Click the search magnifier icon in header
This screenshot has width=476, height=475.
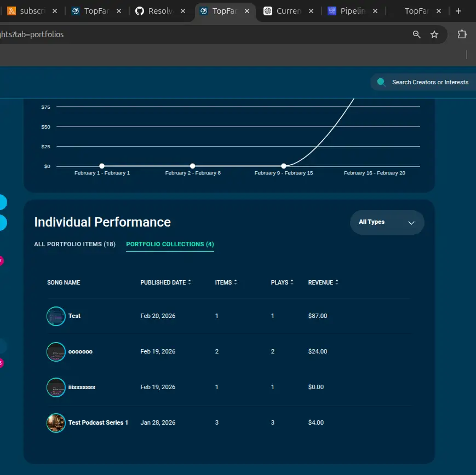coord(381,82)
